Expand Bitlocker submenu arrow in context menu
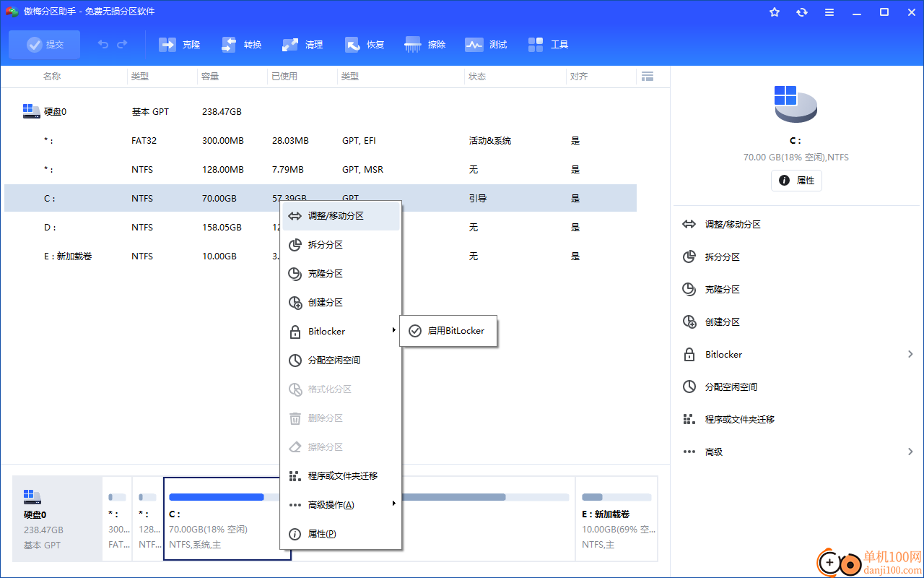 pos(394,330)
